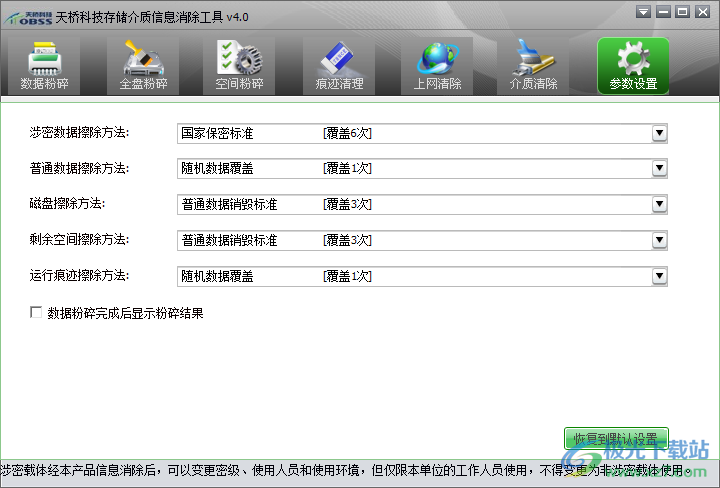The image size is (720, 488).
Task: Open the title bar dropdown menu arrow
Action: (643, 12)
